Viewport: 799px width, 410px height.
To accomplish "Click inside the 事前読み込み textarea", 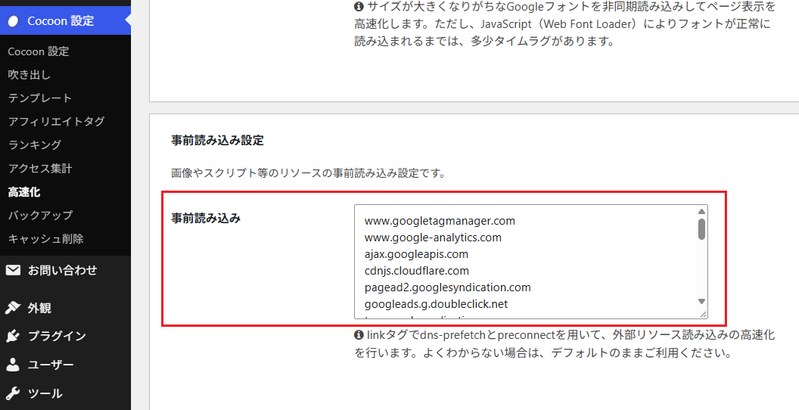I will [x=530, y=262].
